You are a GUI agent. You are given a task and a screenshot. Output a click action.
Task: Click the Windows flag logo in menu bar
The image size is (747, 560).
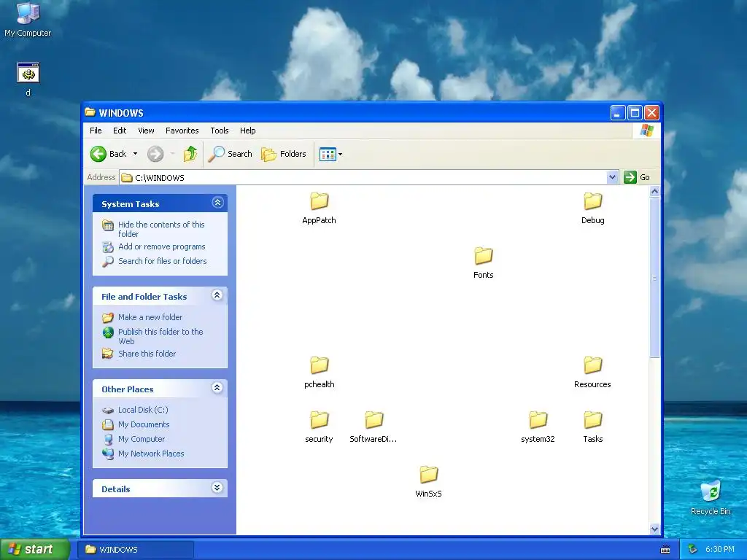tap(647, 131)
